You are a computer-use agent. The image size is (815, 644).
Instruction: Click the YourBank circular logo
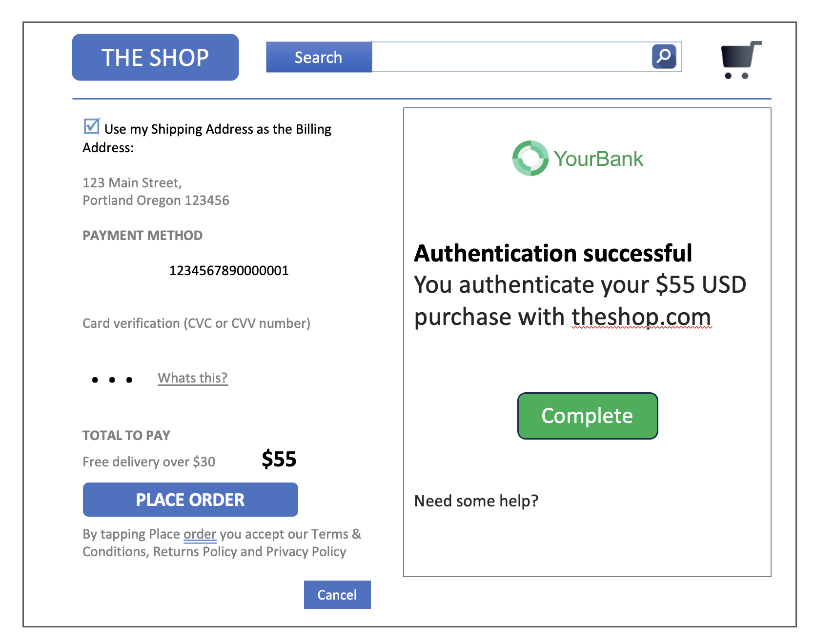pos(530,158)
